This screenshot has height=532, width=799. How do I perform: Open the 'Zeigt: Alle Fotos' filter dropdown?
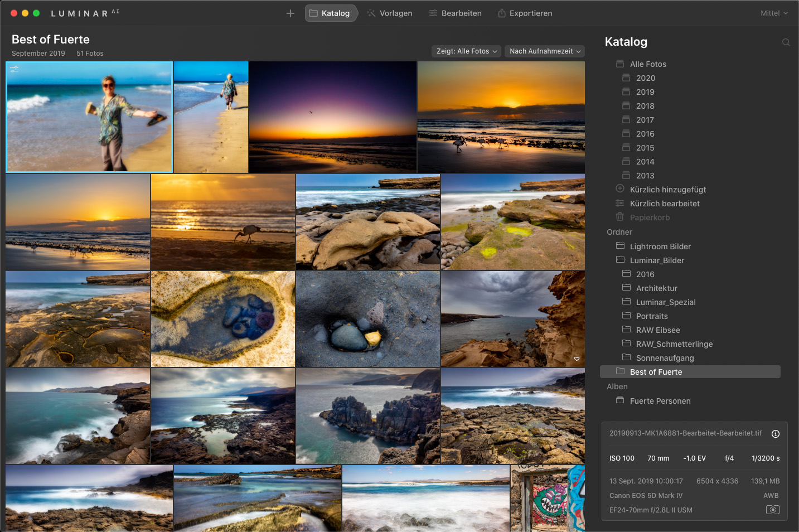466,51
